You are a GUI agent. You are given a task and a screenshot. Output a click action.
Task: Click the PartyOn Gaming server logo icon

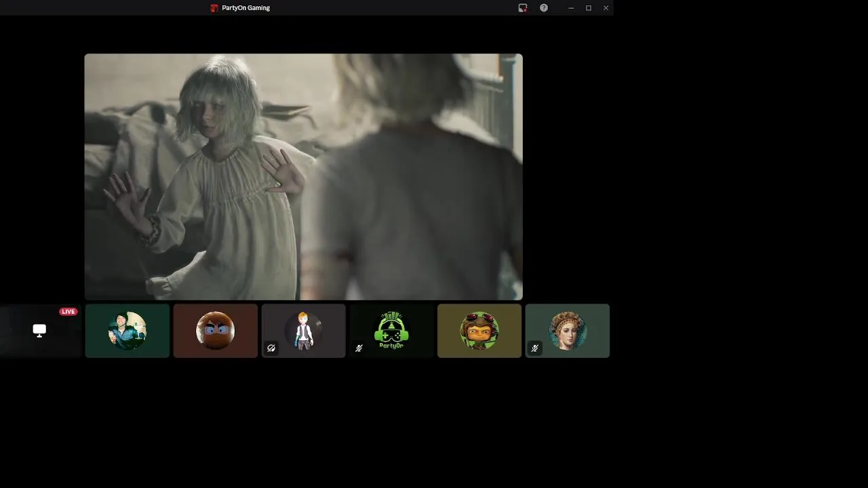click(214, 8)
